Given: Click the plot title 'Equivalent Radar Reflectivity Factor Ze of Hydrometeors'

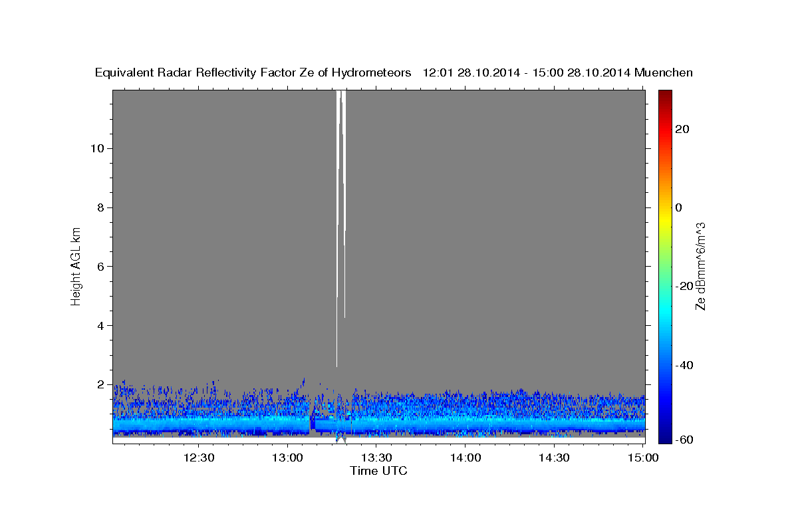Looking at the screenshot, I should (x=253, y=73).
